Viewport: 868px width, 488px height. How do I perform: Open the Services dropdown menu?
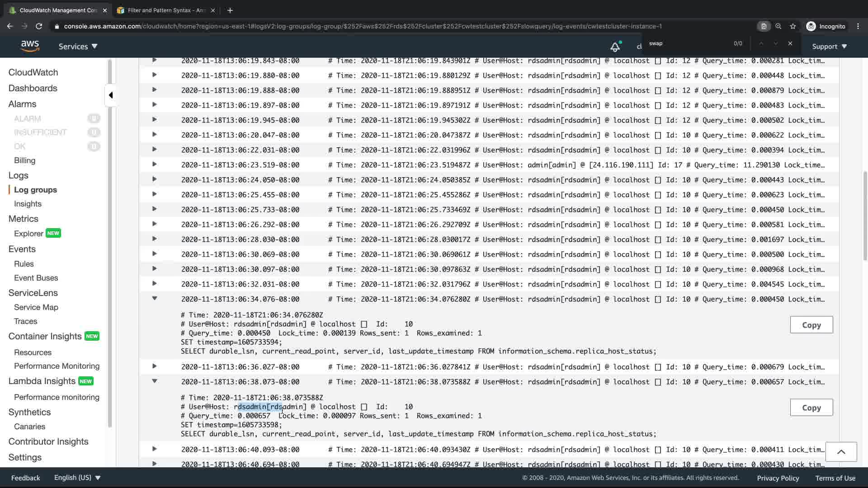coord(78,46)
